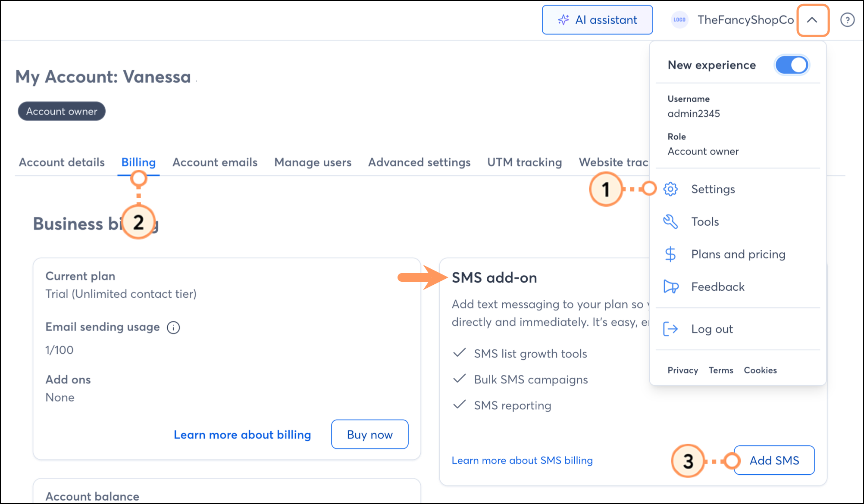Viewport: 864px width, 504px height.
Task: Click the Privacy footer link
Action: (x=682, y=370)
